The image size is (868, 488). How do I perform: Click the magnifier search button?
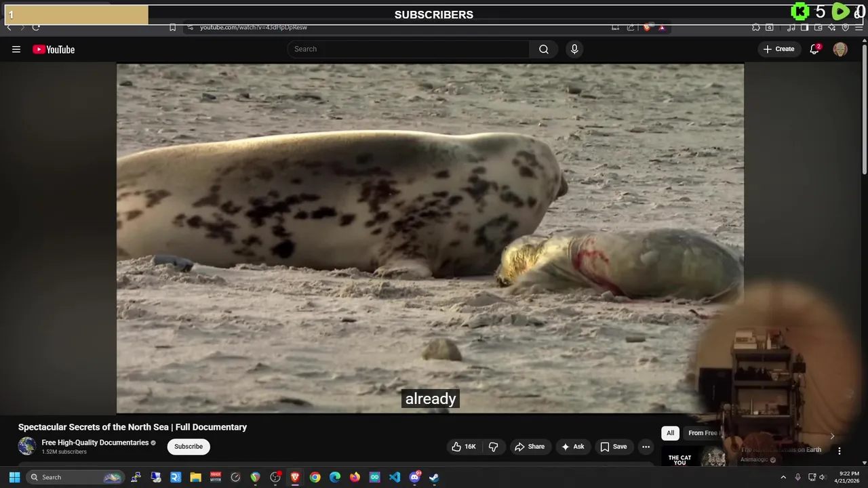544,49
